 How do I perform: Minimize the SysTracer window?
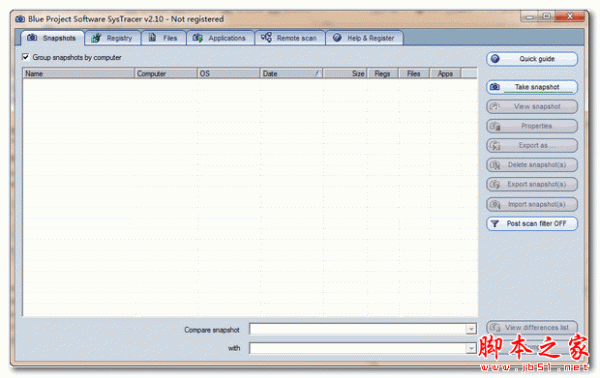point(530,16)
